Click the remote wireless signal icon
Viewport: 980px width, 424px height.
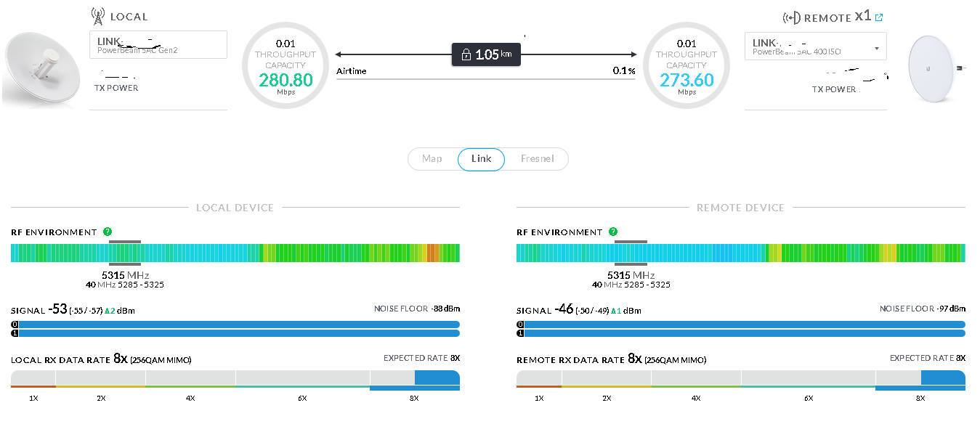(x=791, y=17)
